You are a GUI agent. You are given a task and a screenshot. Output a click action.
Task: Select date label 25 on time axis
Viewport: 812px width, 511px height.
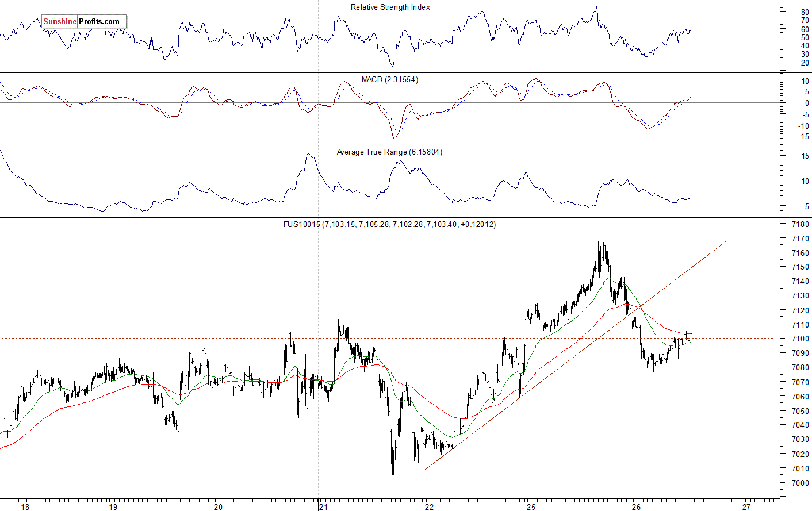[x=532, y=507]
